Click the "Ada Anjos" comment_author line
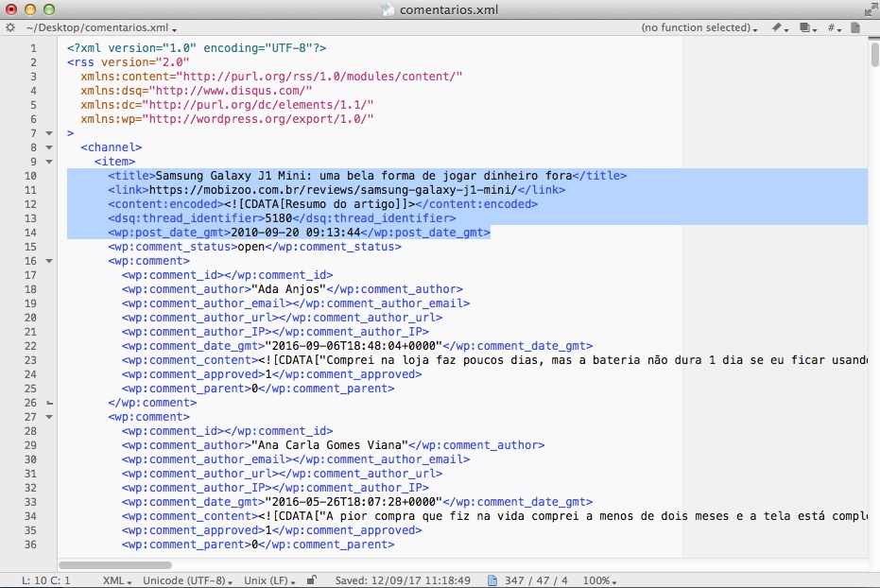 click(292, 289)
